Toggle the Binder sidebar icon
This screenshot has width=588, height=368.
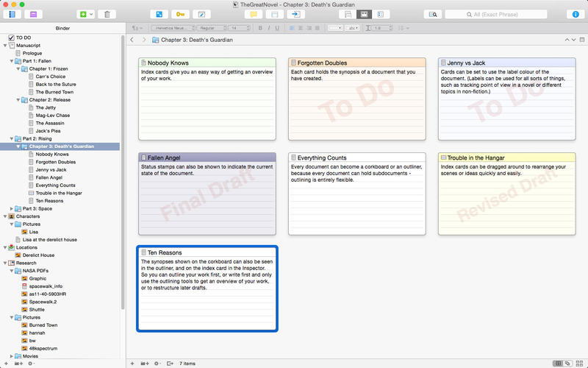point(12,14)
